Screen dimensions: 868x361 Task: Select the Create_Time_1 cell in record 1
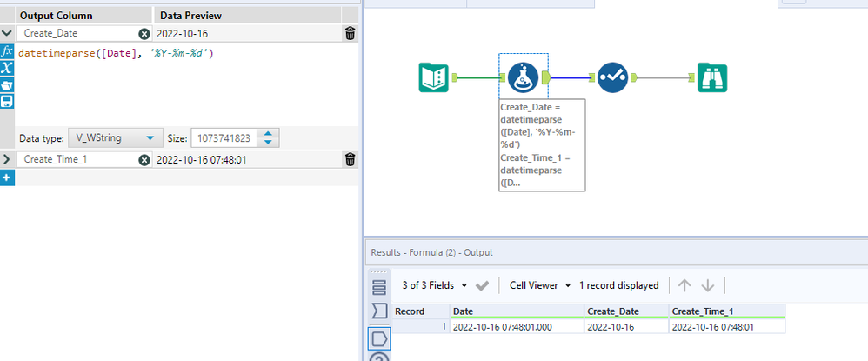(x=727, y=327)
